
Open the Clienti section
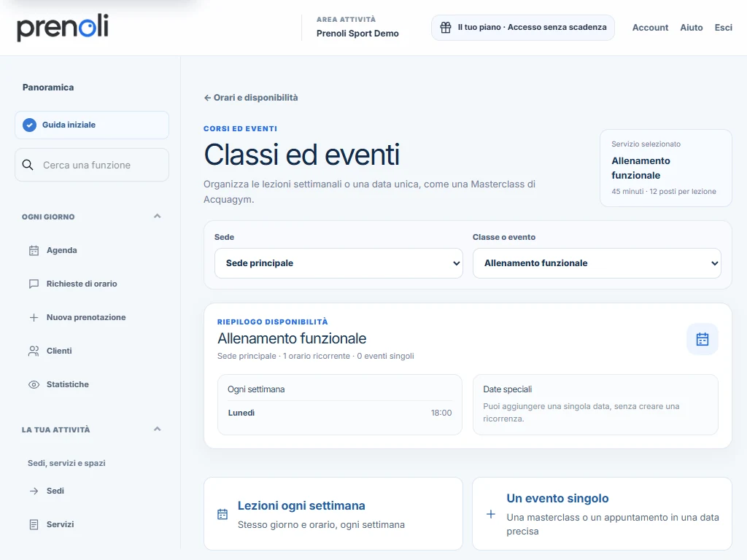pos(59,351)
